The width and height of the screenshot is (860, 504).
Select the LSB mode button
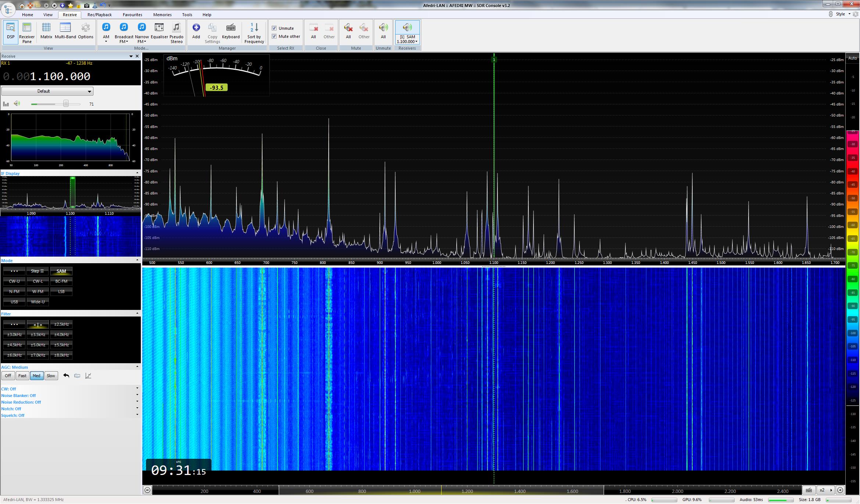pos(61,292)
